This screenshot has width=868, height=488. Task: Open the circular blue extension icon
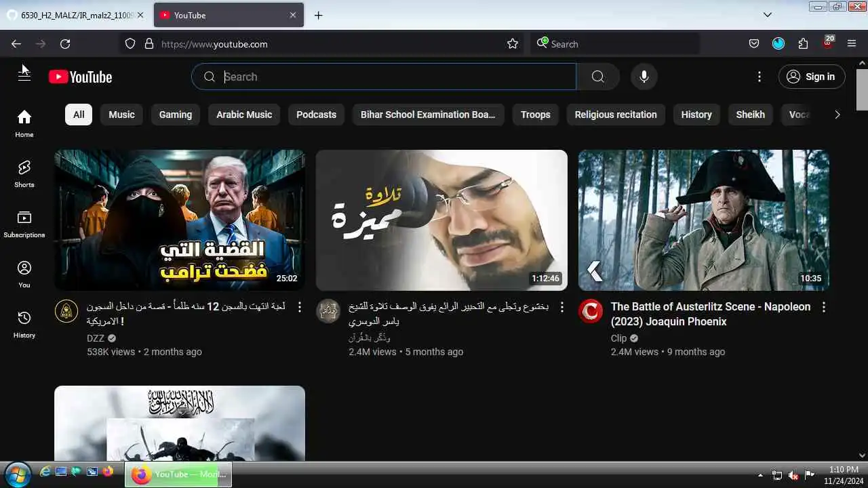point(778,44)
